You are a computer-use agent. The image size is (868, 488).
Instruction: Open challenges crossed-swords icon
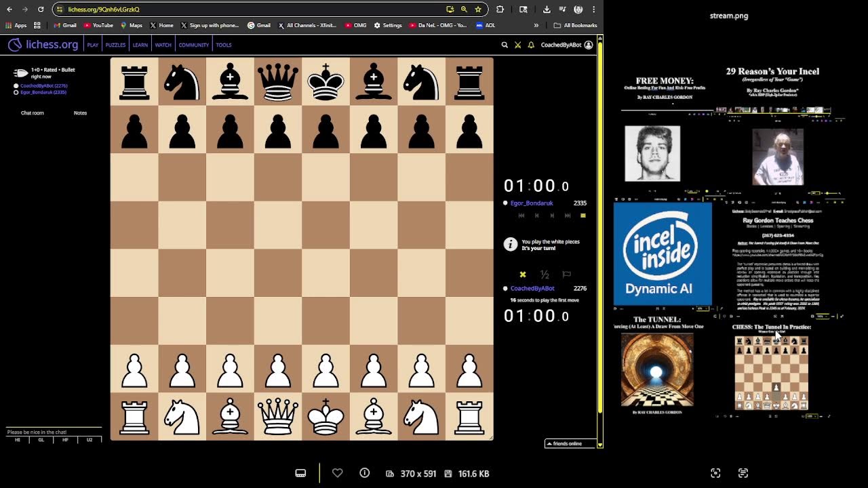(x=517, y=45)
